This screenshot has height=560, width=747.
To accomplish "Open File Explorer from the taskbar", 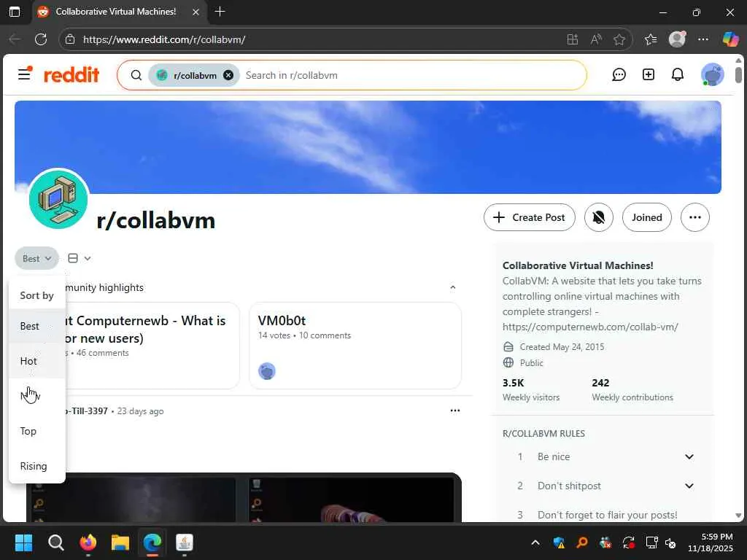I will [x=120, y=542].
